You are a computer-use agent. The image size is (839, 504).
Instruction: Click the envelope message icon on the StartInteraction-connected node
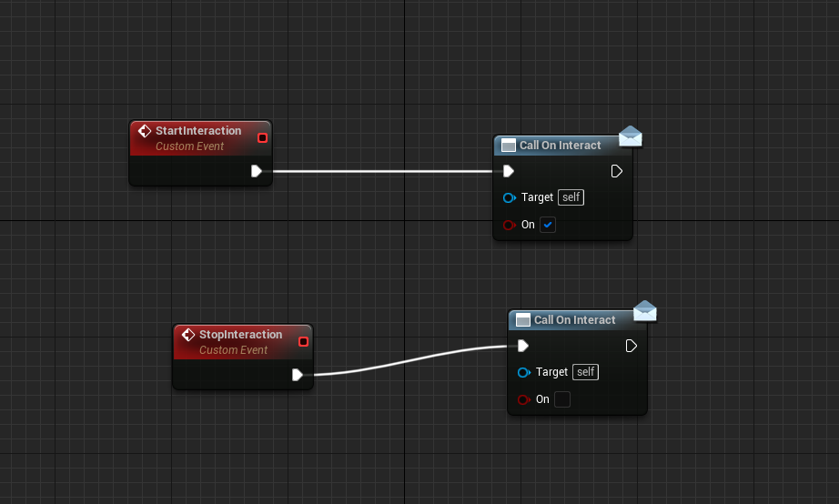pyautogui.click(x=631, y=136)
